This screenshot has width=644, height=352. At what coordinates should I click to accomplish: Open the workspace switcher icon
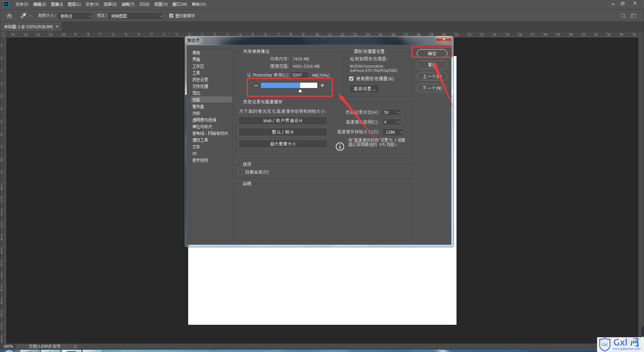point(634,16)
